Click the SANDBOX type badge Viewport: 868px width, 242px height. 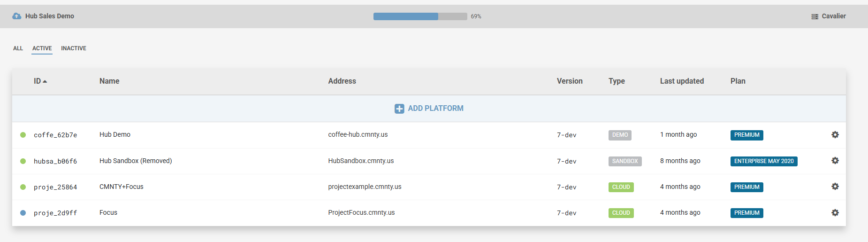624,161
